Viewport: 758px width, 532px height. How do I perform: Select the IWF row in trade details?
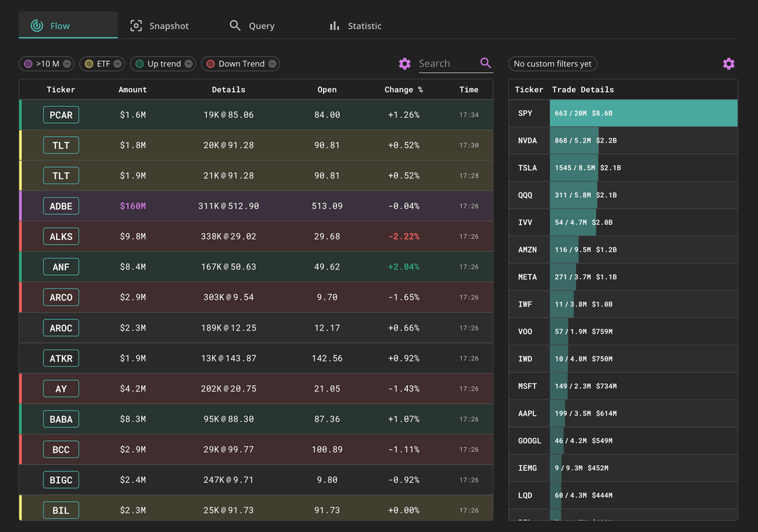pyautogui.click(x=623, y=305)
